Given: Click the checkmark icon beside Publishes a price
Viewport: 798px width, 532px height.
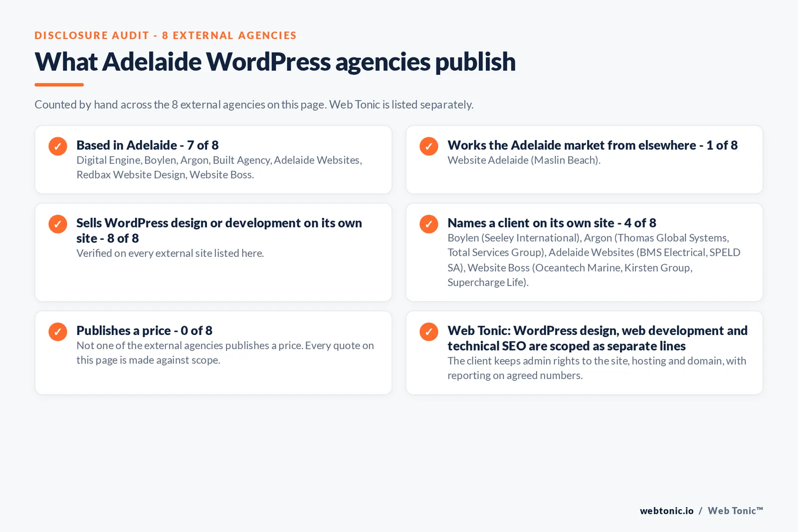Looking at the screenshot, I should pyautogui.click(x=58, y=332).
